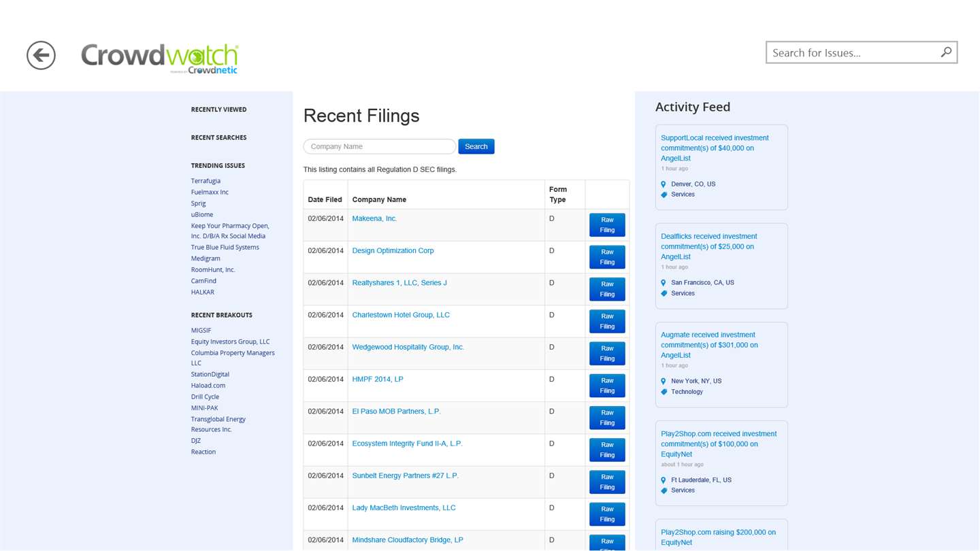This screenshot has width=980, height=551.
Task: Open Raw Filing for Realtyshares 1, LLC, Series J
Action: tap(607, 288)
